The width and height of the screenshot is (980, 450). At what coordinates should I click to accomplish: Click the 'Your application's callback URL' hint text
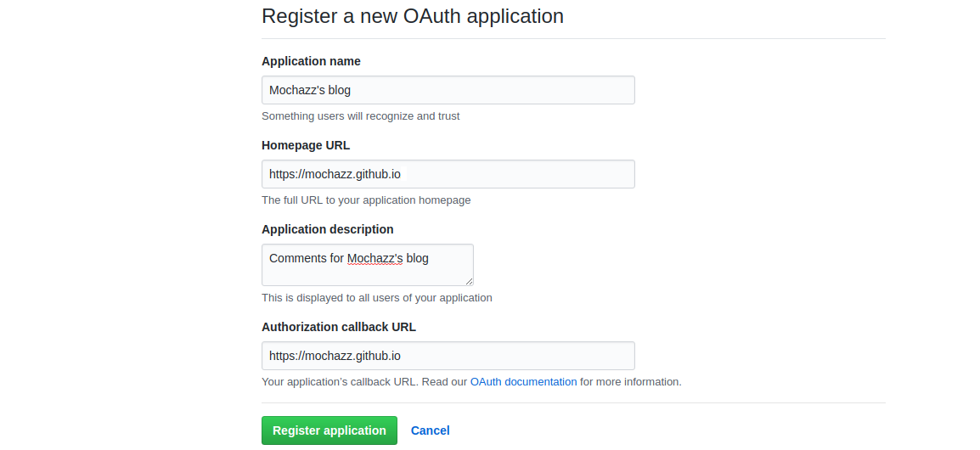coord(340,381)
